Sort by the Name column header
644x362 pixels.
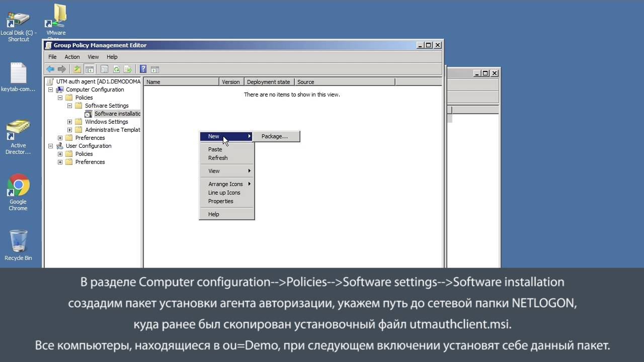[181, 82]
